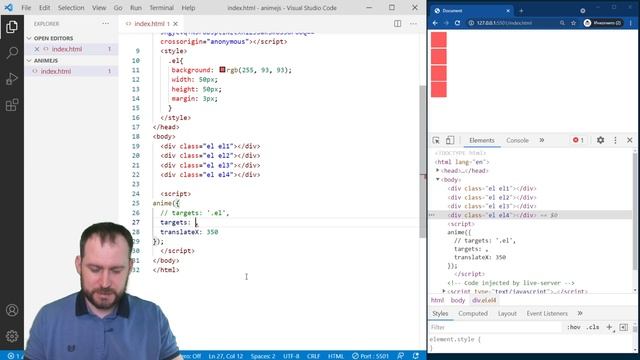Open the Computed tab

click(x=473, y=313)
